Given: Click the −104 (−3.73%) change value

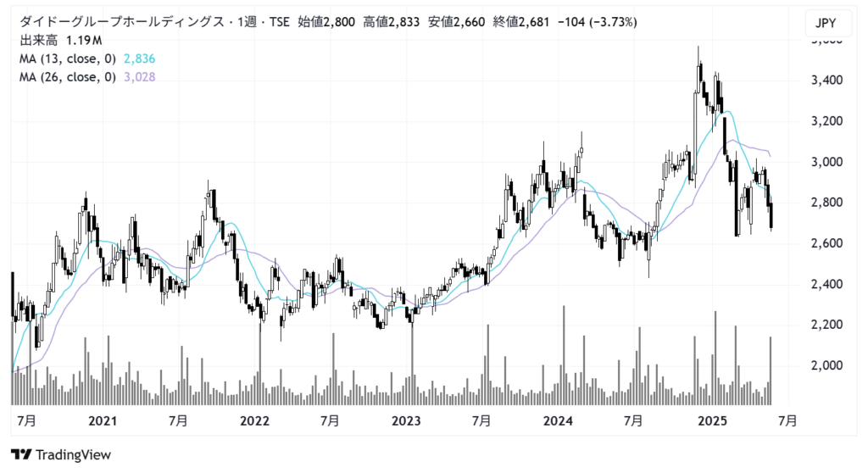Looking at the screenshot, I should [598, 22].
